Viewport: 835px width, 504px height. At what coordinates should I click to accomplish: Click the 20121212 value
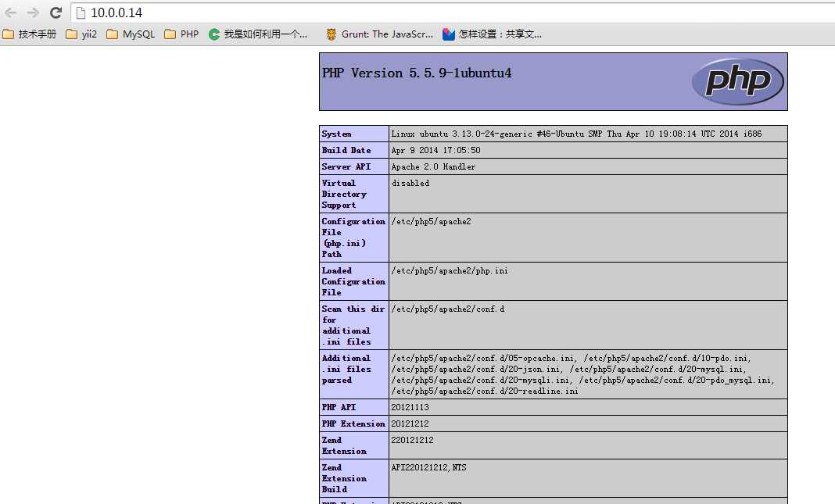coord(410,424)
